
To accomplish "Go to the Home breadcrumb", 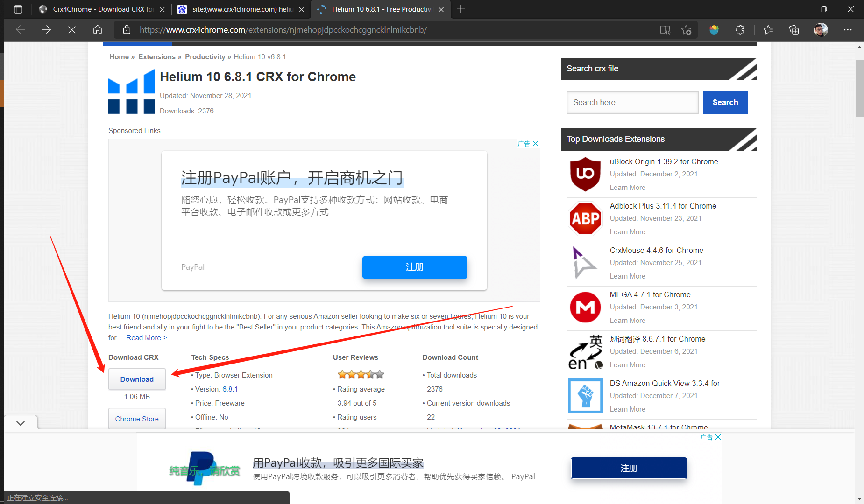I will 119,57.
